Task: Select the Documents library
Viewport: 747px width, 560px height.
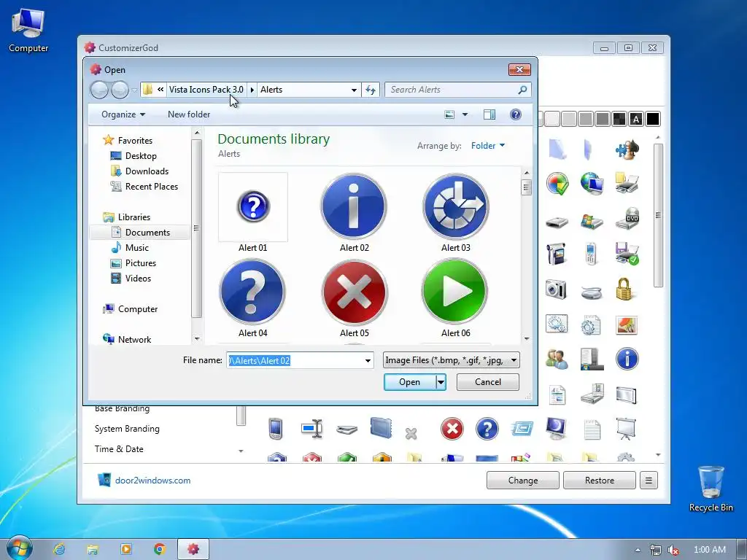Action: (147, 233)
